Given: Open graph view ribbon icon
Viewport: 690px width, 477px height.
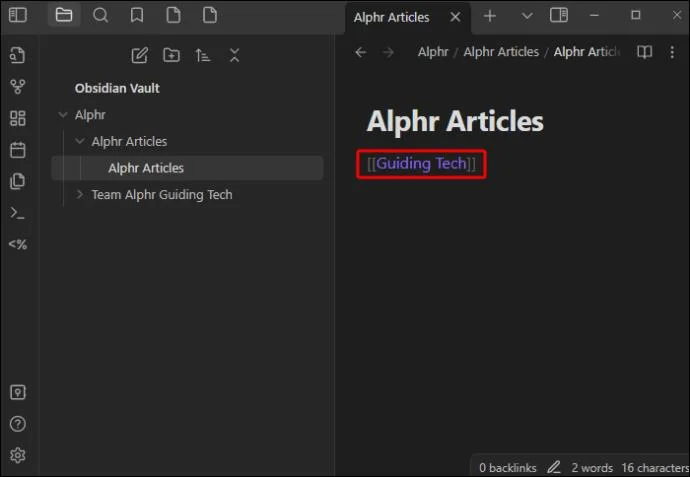Looking at the screenshot, I should pyautogui.click(x=18, y=87).
